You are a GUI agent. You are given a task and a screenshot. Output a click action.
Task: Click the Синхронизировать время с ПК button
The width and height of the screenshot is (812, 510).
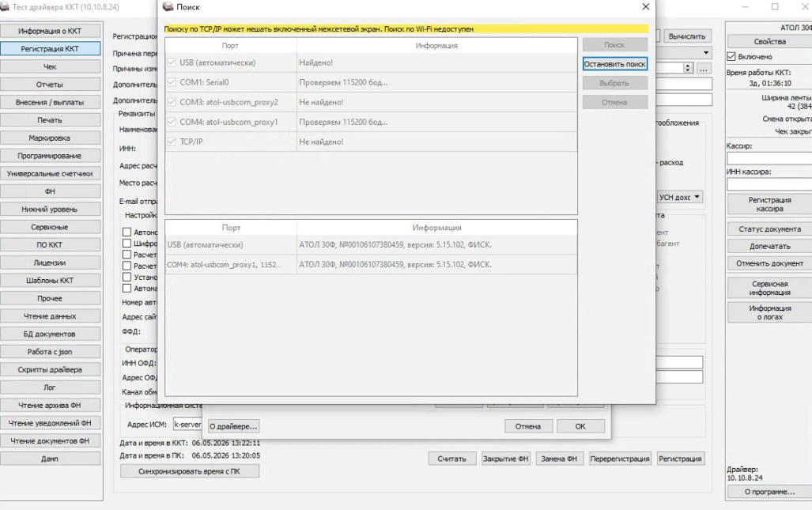(x=190, y=472)
